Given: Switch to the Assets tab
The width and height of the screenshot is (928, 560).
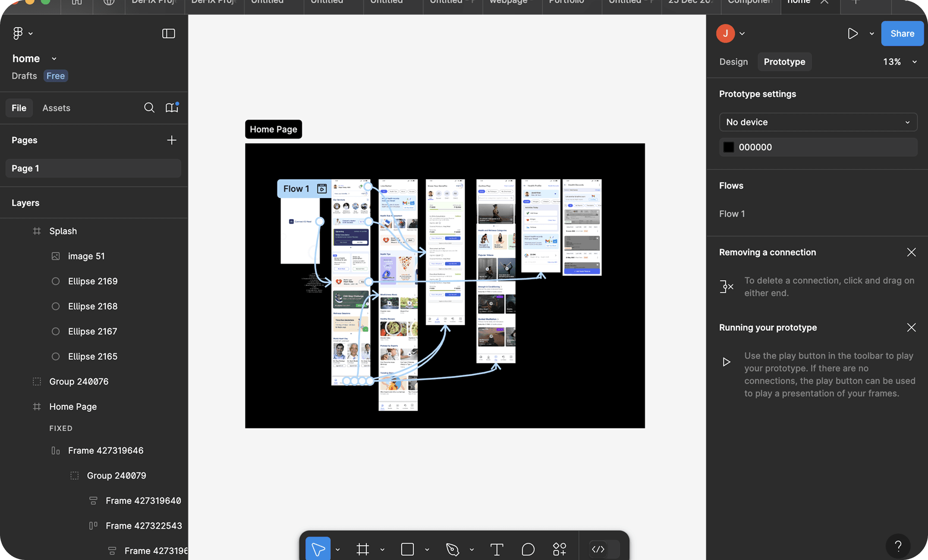Looking at the screenshot, I should 56,108.
